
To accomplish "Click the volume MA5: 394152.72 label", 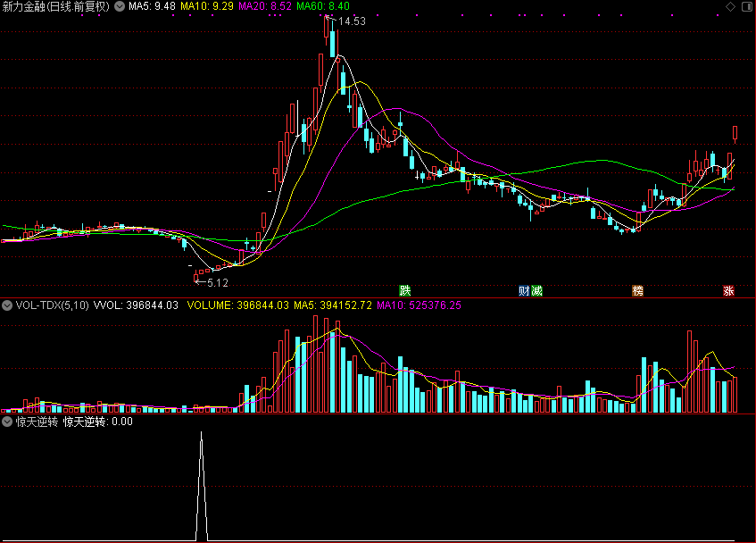I will [x=333, y=305].
